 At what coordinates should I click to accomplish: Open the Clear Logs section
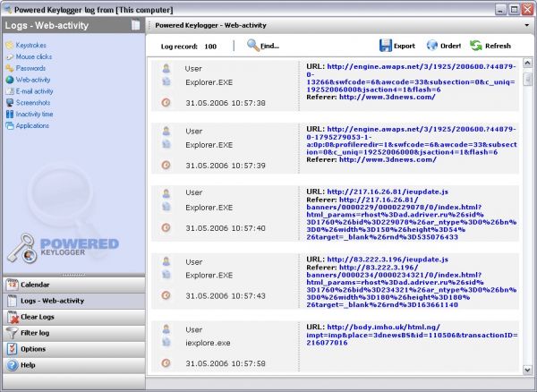click(74, 317)
